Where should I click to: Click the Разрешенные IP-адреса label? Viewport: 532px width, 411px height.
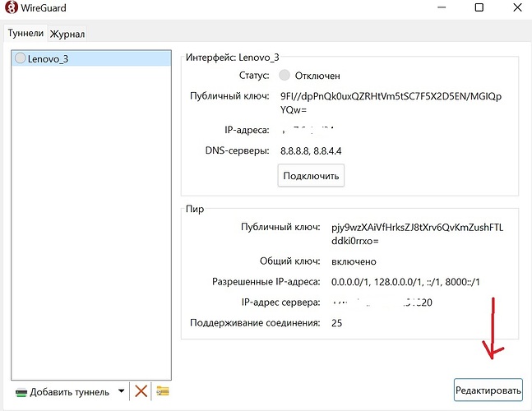[x=266, y=281]
